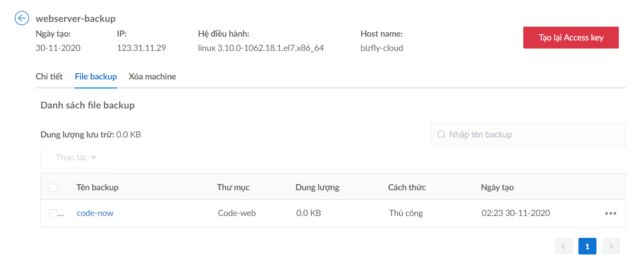Screen dimensions: 644x274
Task: Click the Thư mục column header
Action: tap(233, 187)
